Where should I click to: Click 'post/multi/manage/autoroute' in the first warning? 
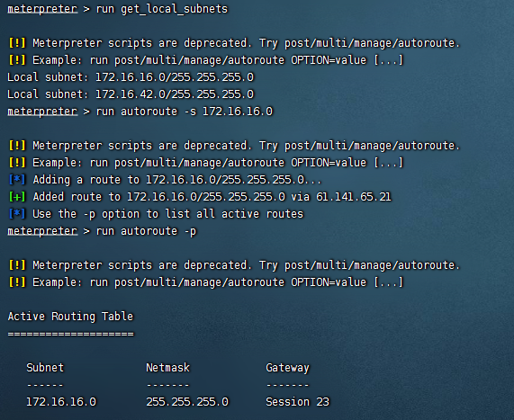pyautogui.click(x=370, y=43)
